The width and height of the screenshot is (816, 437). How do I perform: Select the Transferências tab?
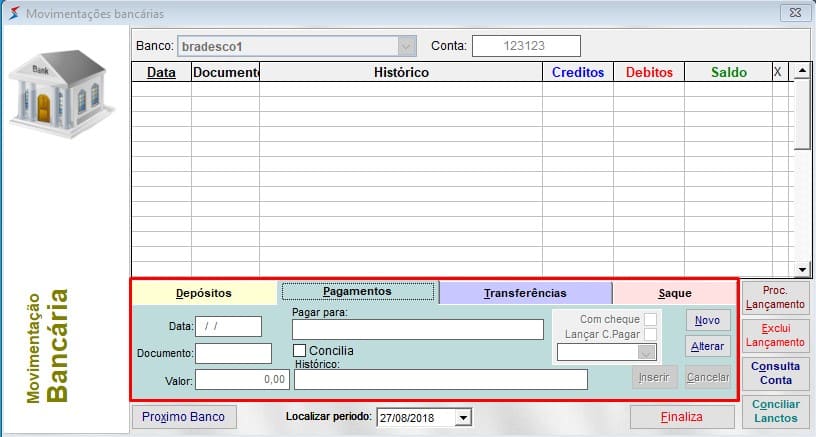click(525, 293)
